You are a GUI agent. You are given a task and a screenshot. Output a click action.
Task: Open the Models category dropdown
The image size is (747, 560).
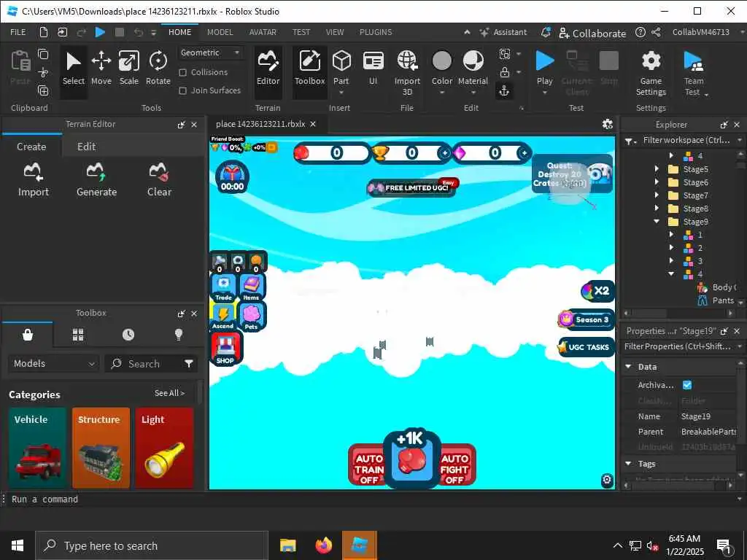click(54, 363)
